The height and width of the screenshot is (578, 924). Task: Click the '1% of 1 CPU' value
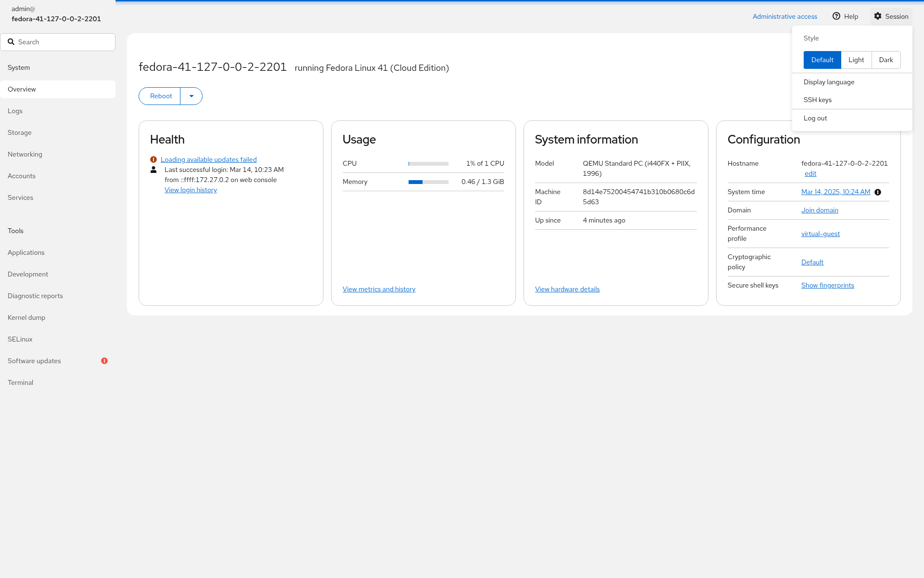pyautogui.click(x=485, y=163)
